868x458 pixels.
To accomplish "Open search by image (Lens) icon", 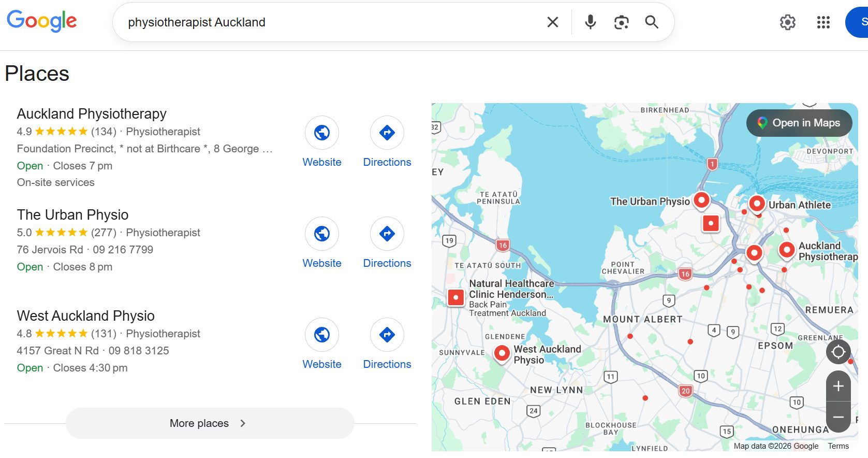I will [x=621, y=22].
